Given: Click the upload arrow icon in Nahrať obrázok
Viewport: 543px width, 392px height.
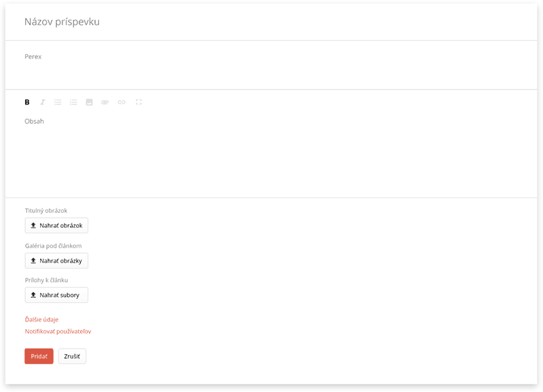Looking at the screenshot, I should click(33, 225).
